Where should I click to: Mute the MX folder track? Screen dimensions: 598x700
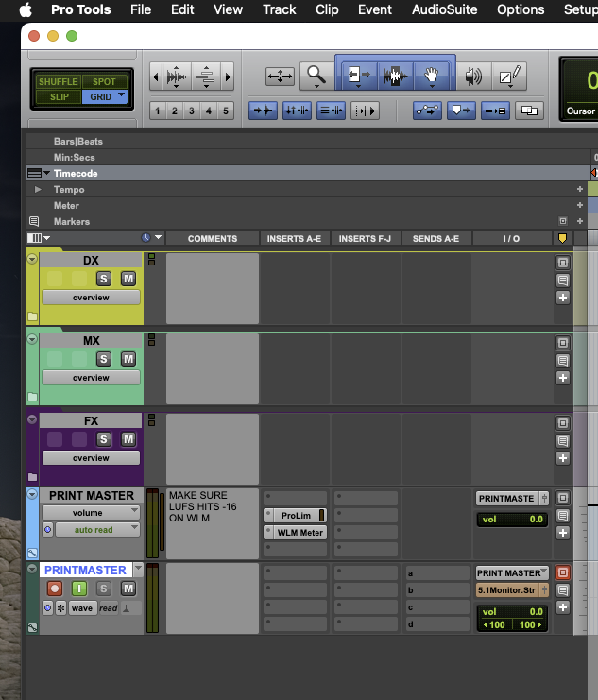[128, 359]
